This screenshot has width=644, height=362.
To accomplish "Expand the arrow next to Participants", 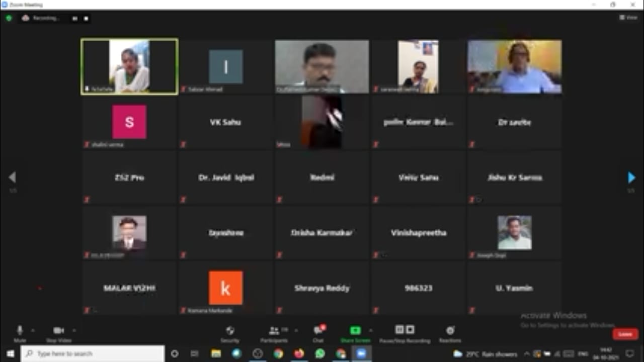I will pos(296,330).
